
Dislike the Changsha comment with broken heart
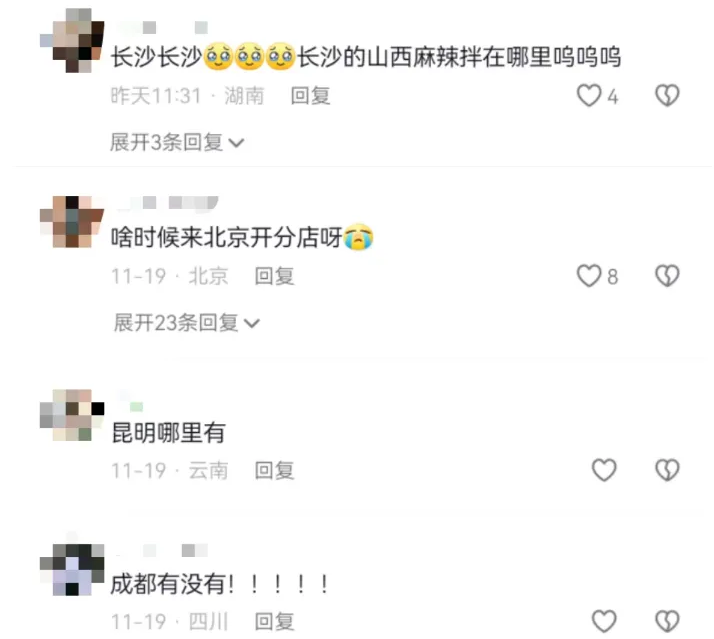point(667,96)
